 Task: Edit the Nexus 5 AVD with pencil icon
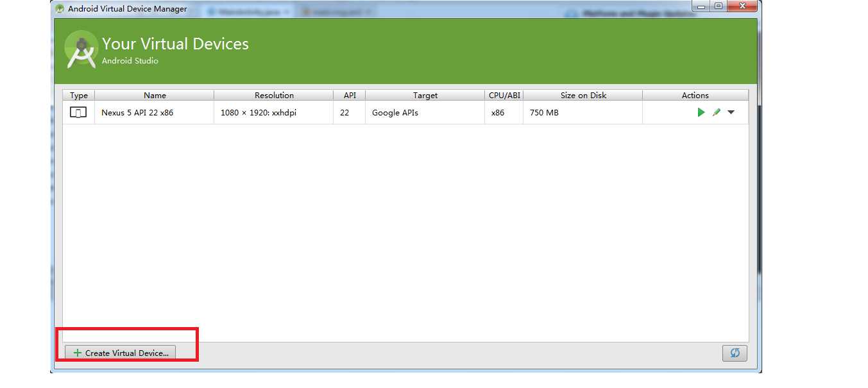[717, 112]
